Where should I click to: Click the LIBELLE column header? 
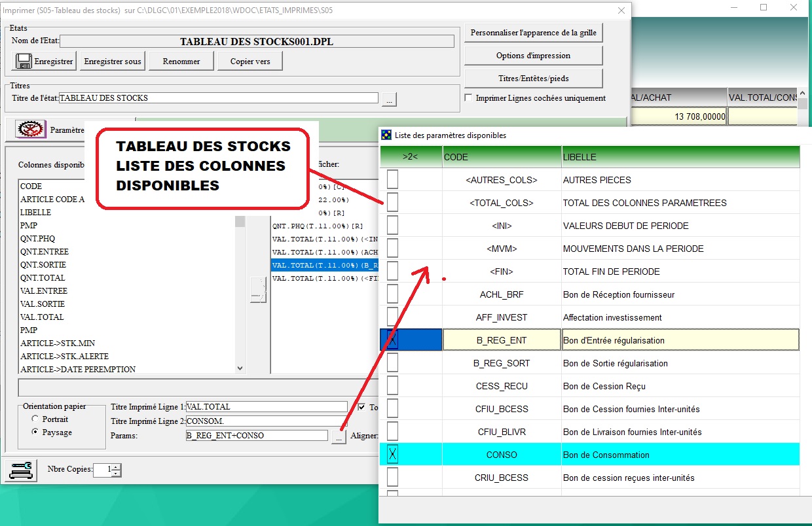pyautogui.click(x=679, y=157)
